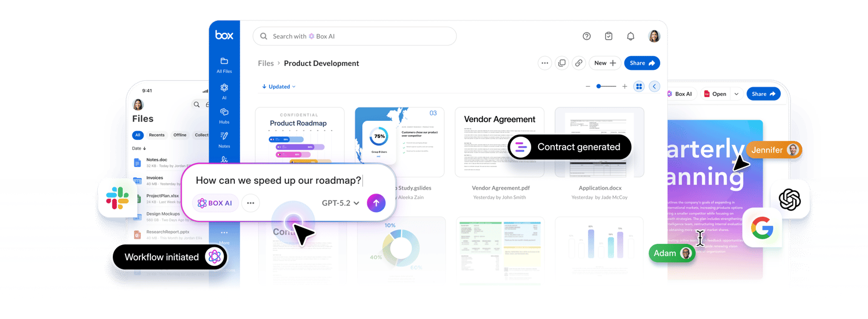Expand the Open dropdown chevron
Viewport: 868px width, 319px height.
pyautogui.click(x=736, y=94)
